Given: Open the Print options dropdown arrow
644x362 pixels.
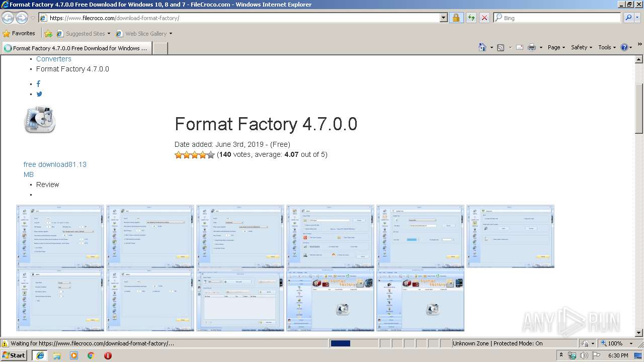Looking at the screenshot, I should (x=541, y=47).
